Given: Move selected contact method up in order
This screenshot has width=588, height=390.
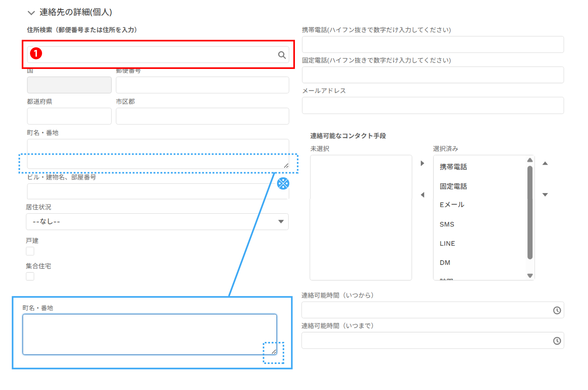Looking at the screenshot, I should 545,163.
